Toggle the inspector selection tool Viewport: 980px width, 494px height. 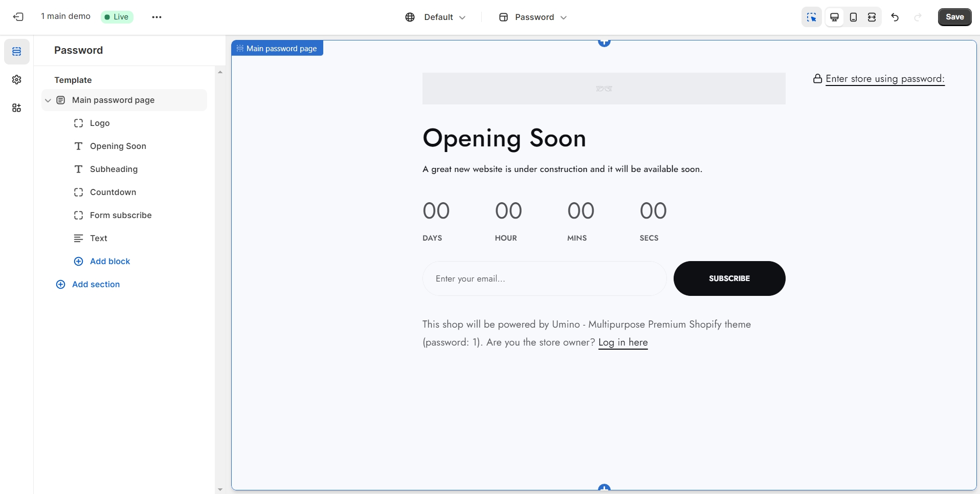811,17
